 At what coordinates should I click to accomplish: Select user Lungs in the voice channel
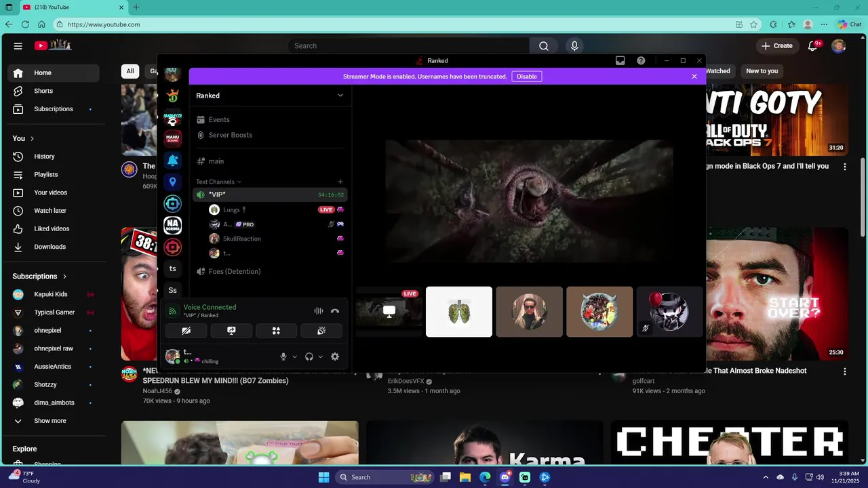point(277,209)
